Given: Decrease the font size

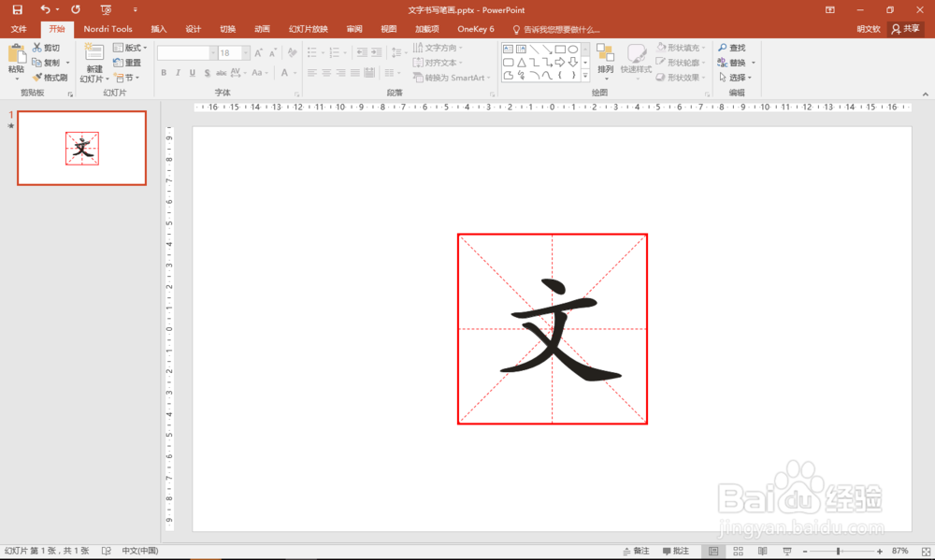Looking at the screenshot, I should point(272,53).
